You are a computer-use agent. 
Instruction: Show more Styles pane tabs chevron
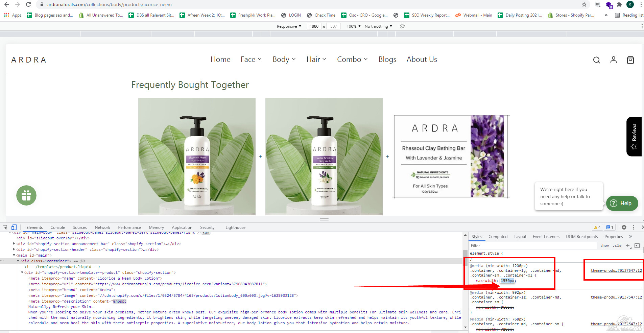click(630, 236)
